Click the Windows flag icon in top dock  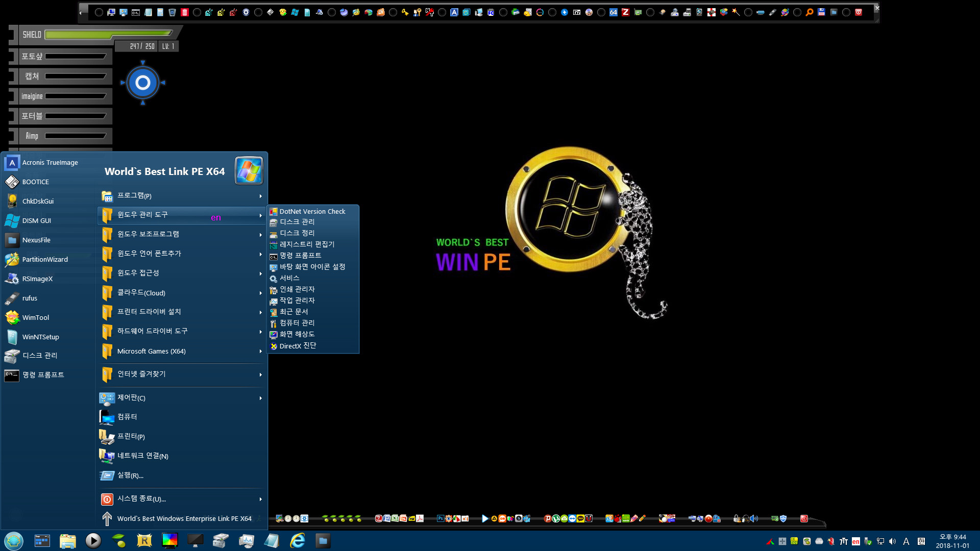tap(295, 12)
